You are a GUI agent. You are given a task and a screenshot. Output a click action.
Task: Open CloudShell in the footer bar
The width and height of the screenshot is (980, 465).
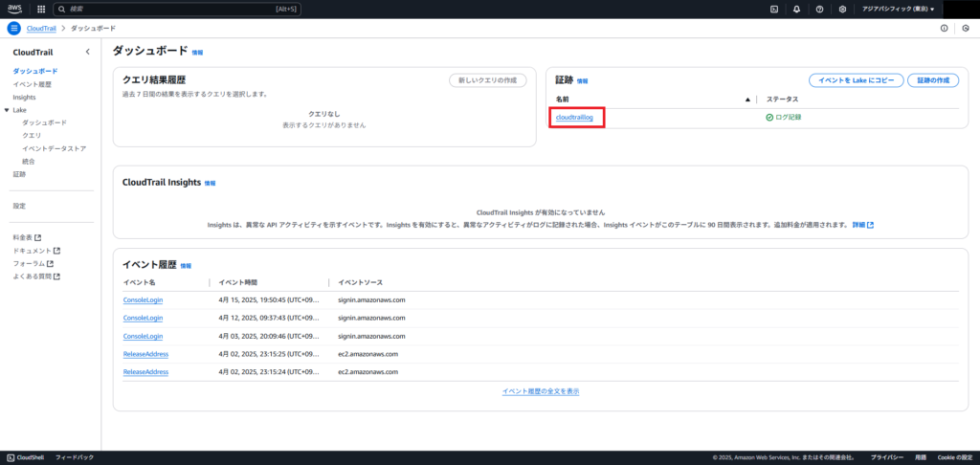point(25,457)
